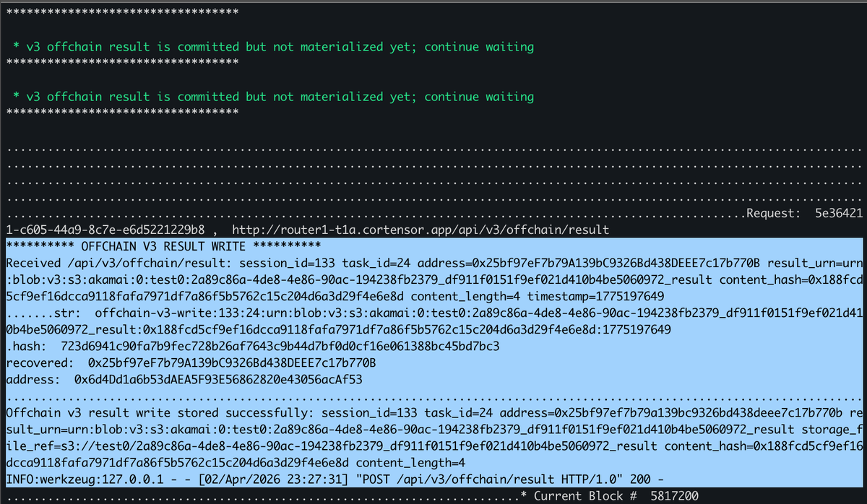The height and width of the screenshot is (504, 867).
Task: Click the 'address: 0x6d4Dd1a6b53...' line
Action: point(184,378)
